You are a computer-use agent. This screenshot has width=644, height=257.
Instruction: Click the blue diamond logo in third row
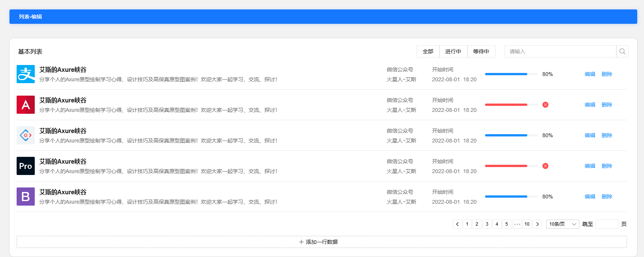(x=26, y=135)
